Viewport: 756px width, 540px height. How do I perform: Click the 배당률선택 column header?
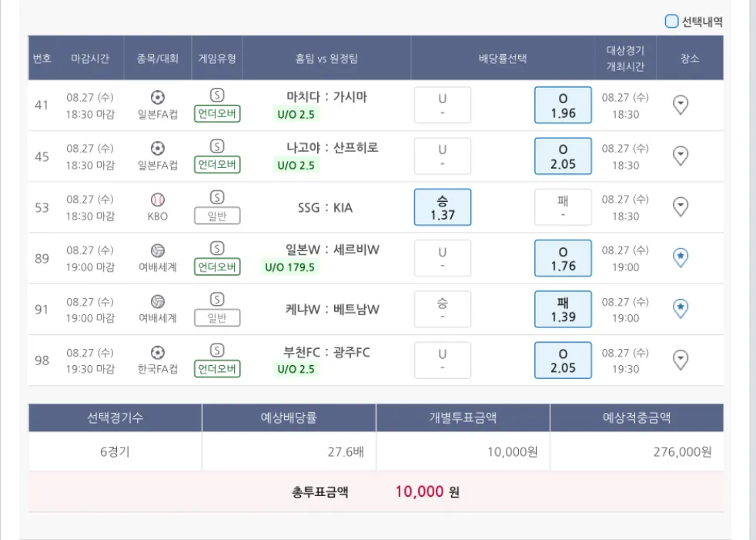(x=503, y=58)
